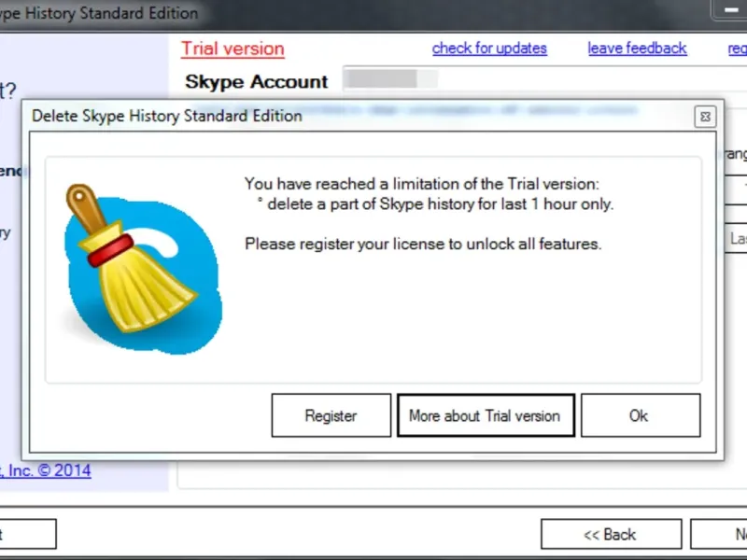Minimize the main application window
747x560 pixels.
point(730,10)
